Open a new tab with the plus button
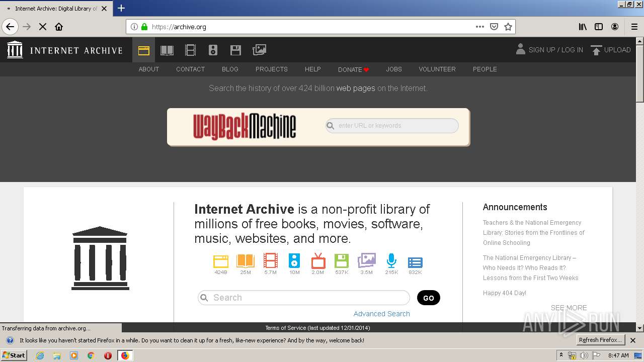This screenshot has width=644, height=362. [121, 8]
